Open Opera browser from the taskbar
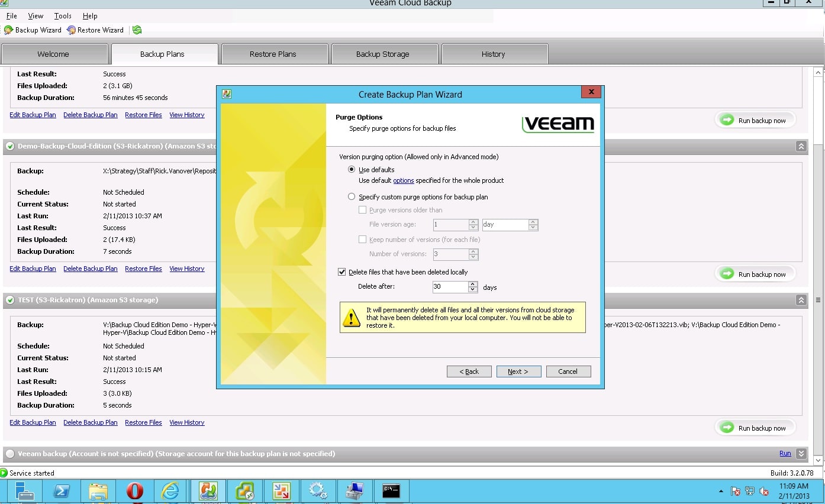825x504 pixels. pyautogui.click(x=135, y=490)
